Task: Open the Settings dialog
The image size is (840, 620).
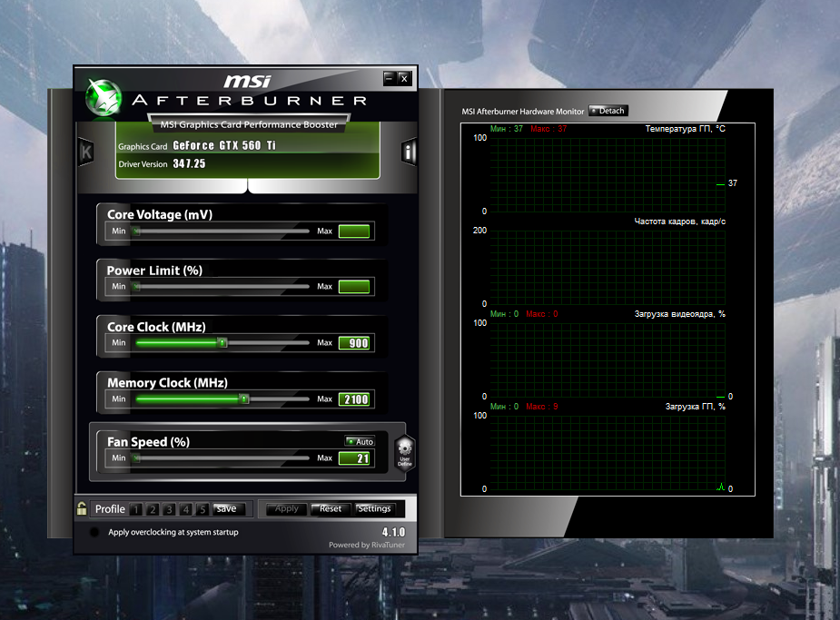Action: click(374, 508)
